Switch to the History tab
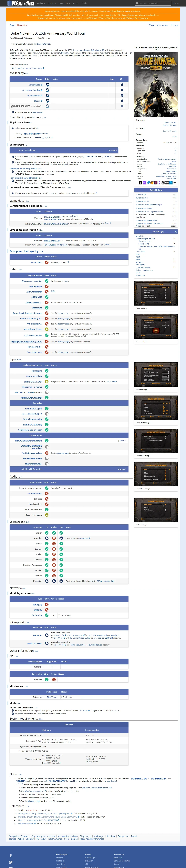The height and width of the screenshot is (868, 186). click(x=174, y=25)
